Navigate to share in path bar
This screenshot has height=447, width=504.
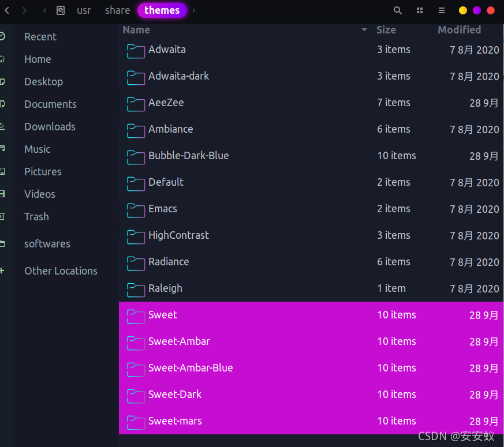point(117,10)
